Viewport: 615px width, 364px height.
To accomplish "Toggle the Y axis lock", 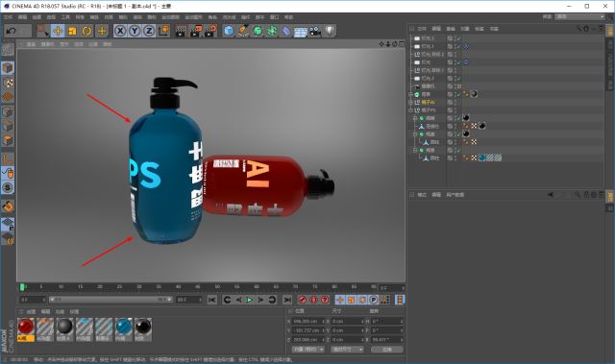I will [x=135, y=31].
